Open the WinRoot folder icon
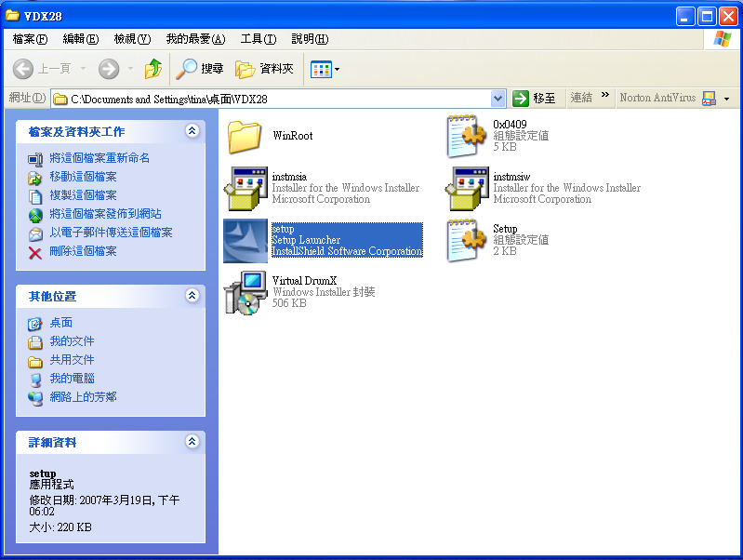 pos(245,136)
